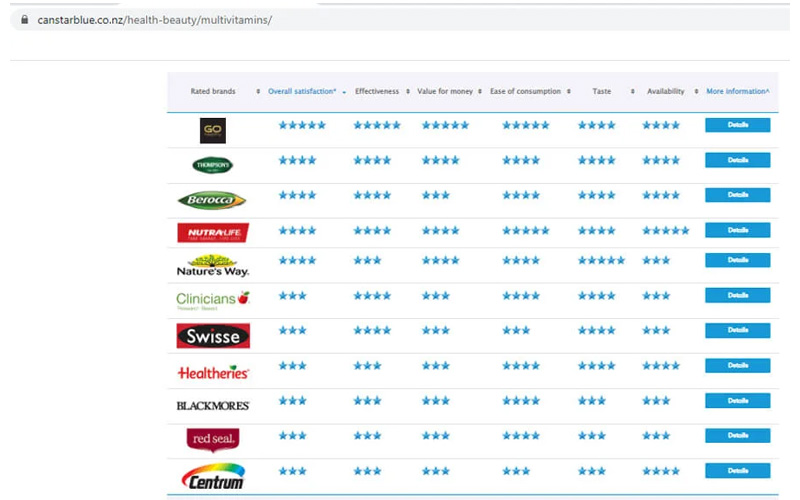This screenshot has width=800, height=500.
Task: Click the padlock icon in the address bar
Action: point(24,19)
